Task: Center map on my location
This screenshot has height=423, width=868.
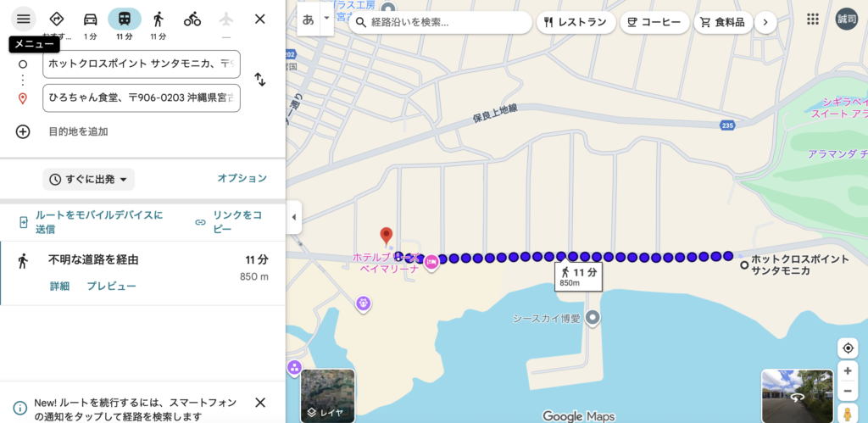Action: tap(847, 348)
